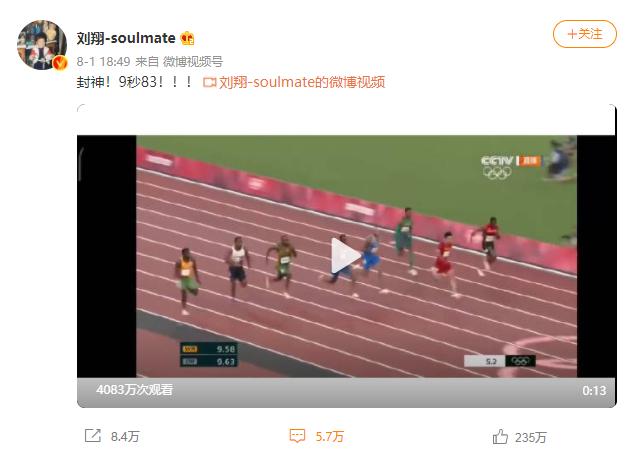Open 刘翔-soulmate的微博视频 link
This screenshot has height=455, width=630.
pyautogui.click(x=302, y=82)
